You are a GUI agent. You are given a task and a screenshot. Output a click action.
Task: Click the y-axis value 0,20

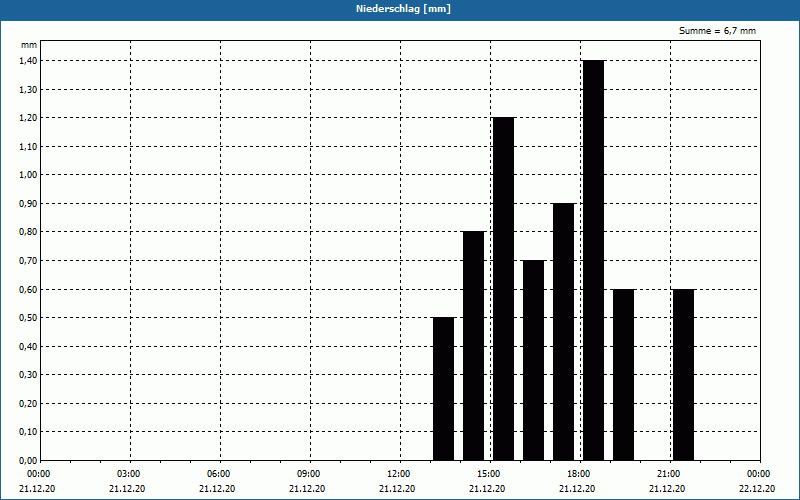pyautogui.click(x=29, y=404)
